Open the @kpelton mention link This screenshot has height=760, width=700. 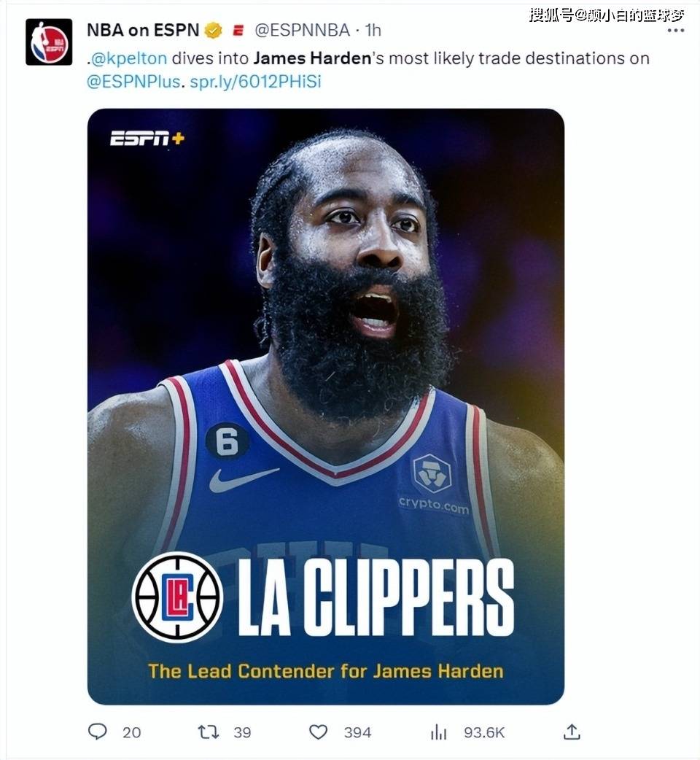(x=129, y=58)
